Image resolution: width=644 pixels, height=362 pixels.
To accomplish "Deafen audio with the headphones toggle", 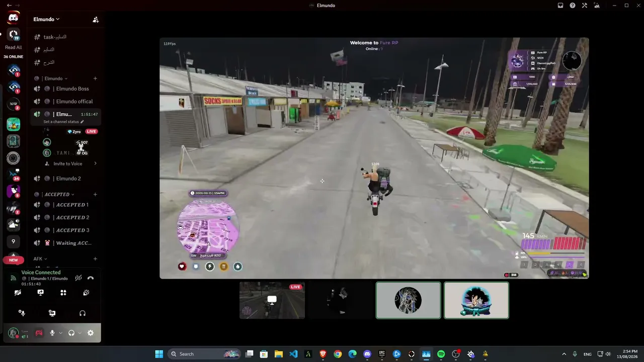I will [x=71, y=333].
